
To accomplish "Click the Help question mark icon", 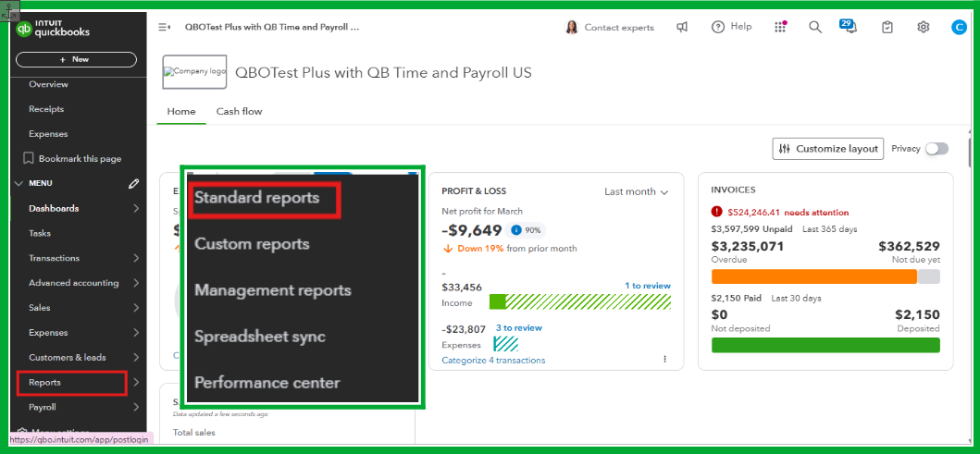I will pyautogui.click(x=718, y=27).
